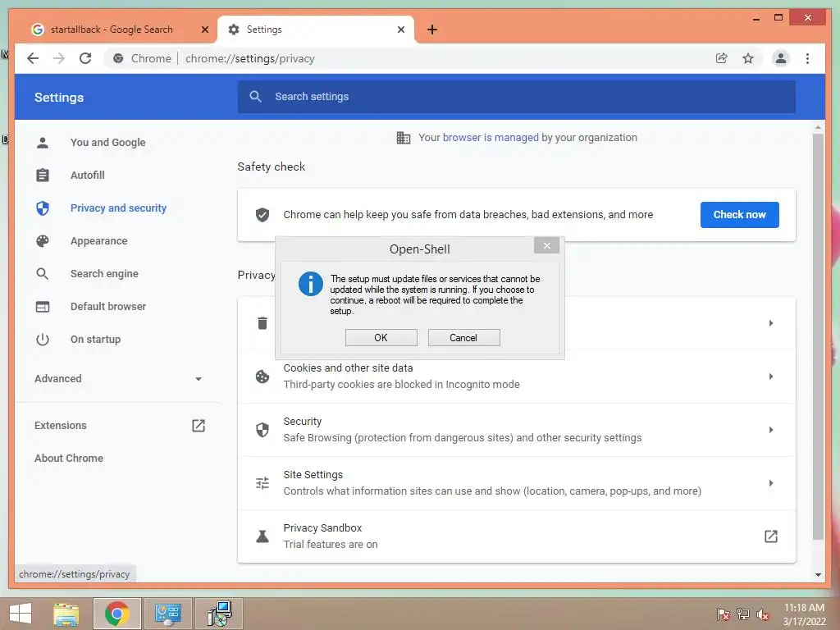
Task: Focus the Search settings field
Action: 517,97
